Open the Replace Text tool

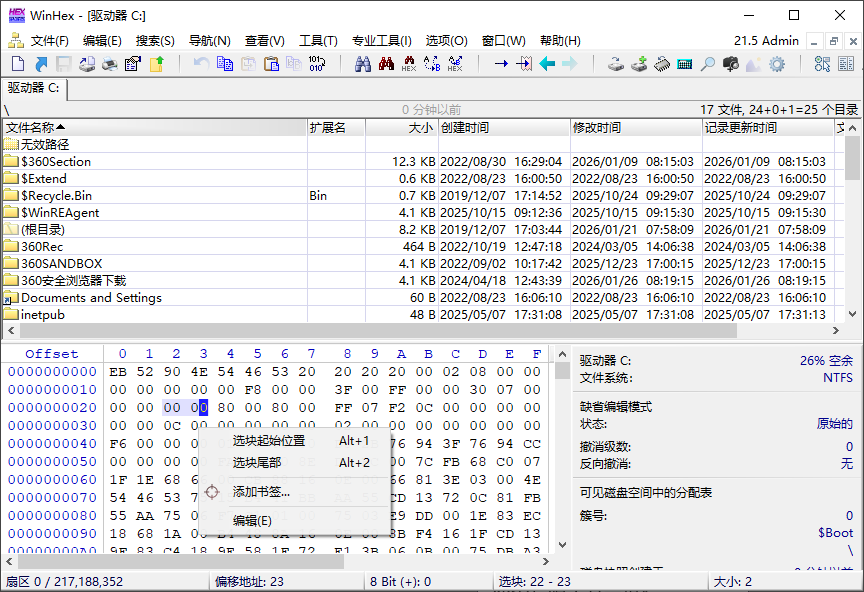431,63
